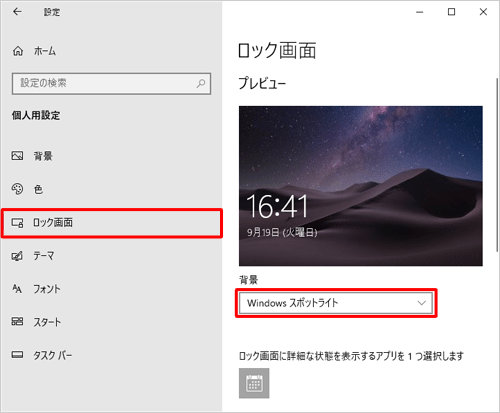
Task: Click the Home house icon
Action: (18, 51)
